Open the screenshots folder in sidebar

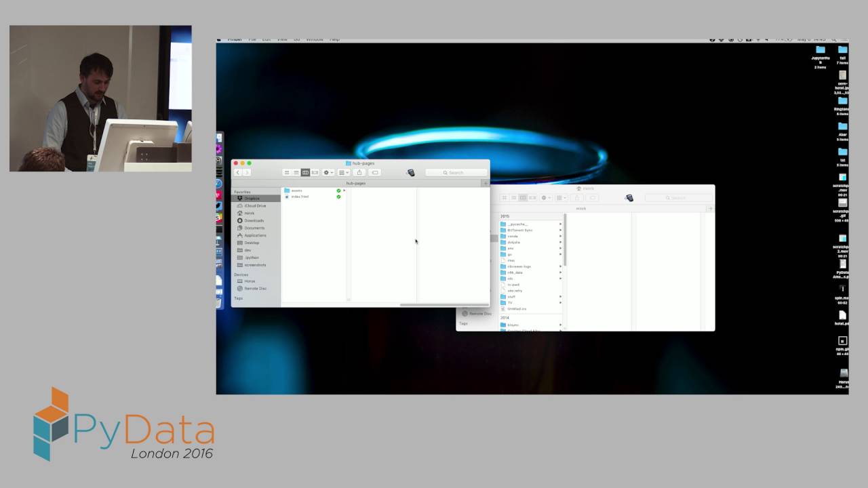[x=256, y=265]
